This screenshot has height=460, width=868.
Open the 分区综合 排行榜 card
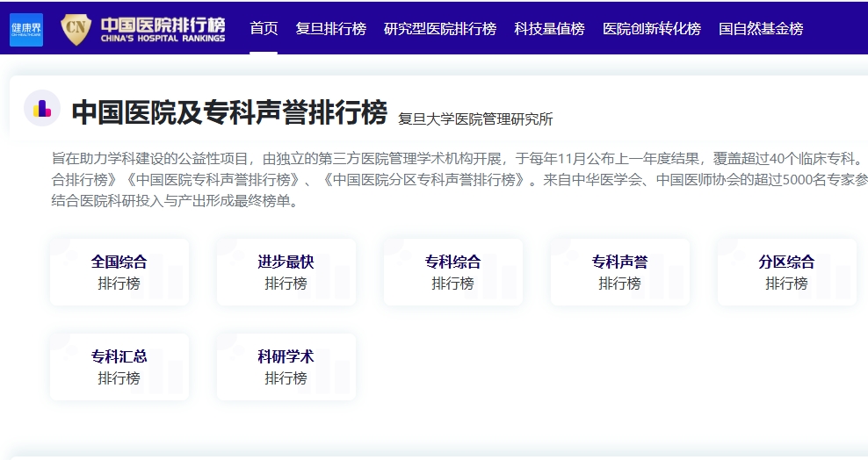click(786, 272)
